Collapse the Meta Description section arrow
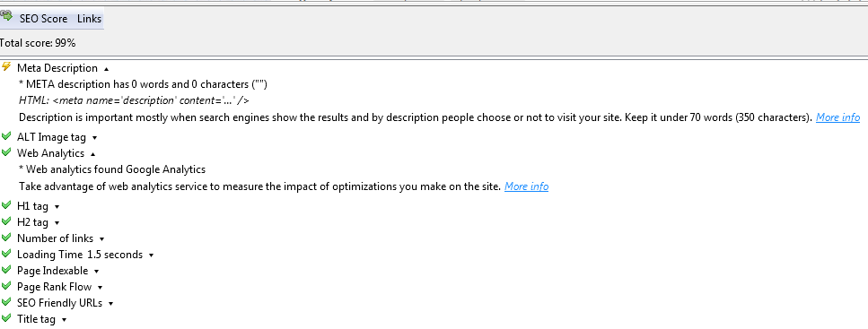This screenshot has height=329, width=868. tap(106, 69)
